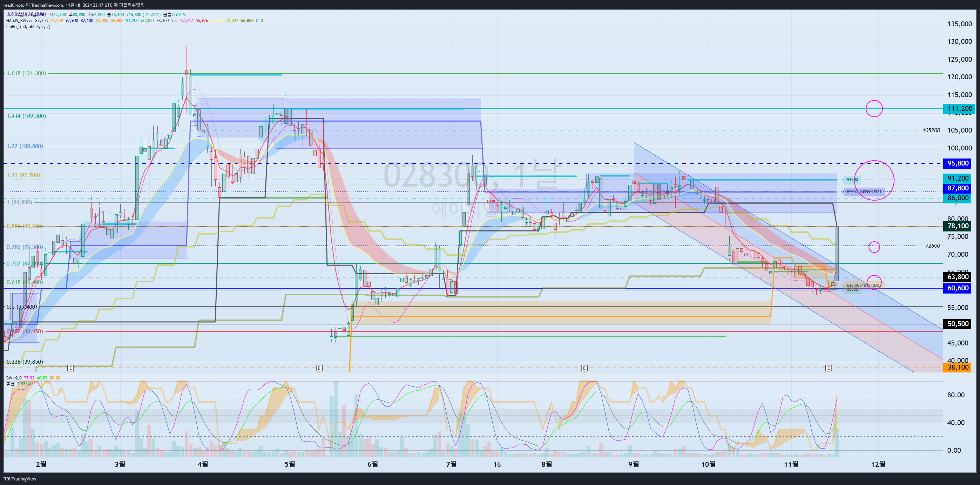This screenshot has height=485, width=980.
Task: Click the 50,500 black price label
Action: (958, 324)
